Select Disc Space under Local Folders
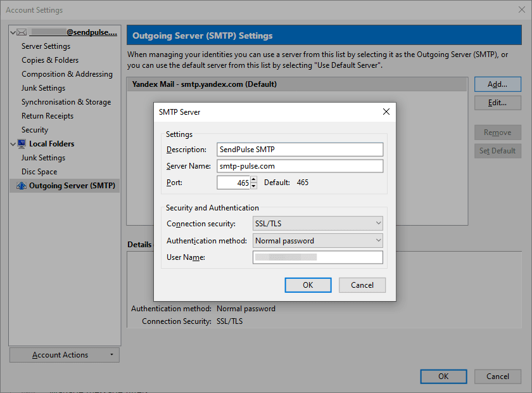Screen dimensions: 532x393 point(43,171)
